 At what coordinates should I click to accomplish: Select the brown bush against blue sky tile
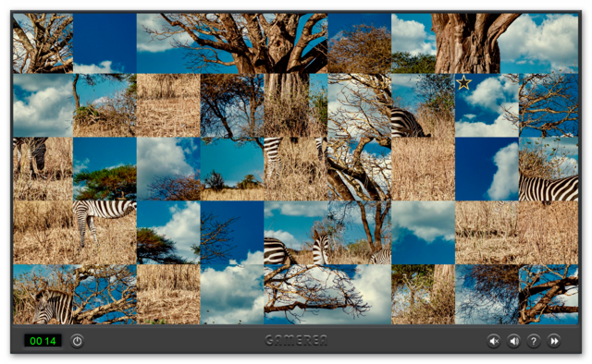pyautogui.click(x=360, y=43)
